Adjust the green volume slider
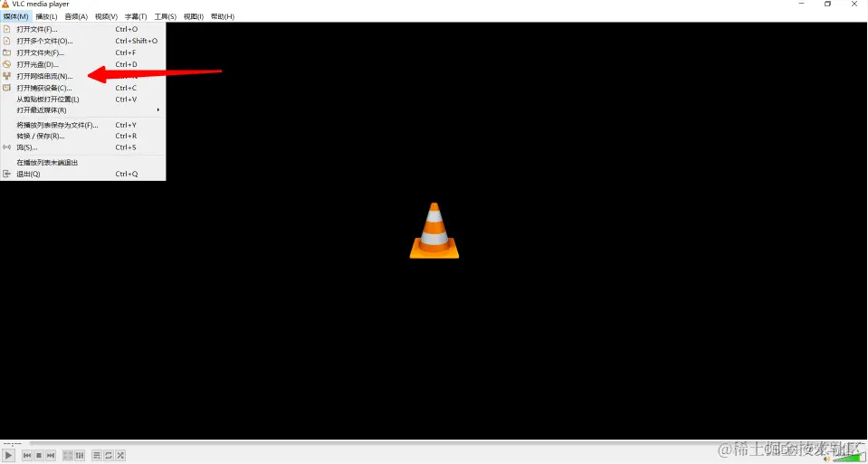 (x=848, y=457)
